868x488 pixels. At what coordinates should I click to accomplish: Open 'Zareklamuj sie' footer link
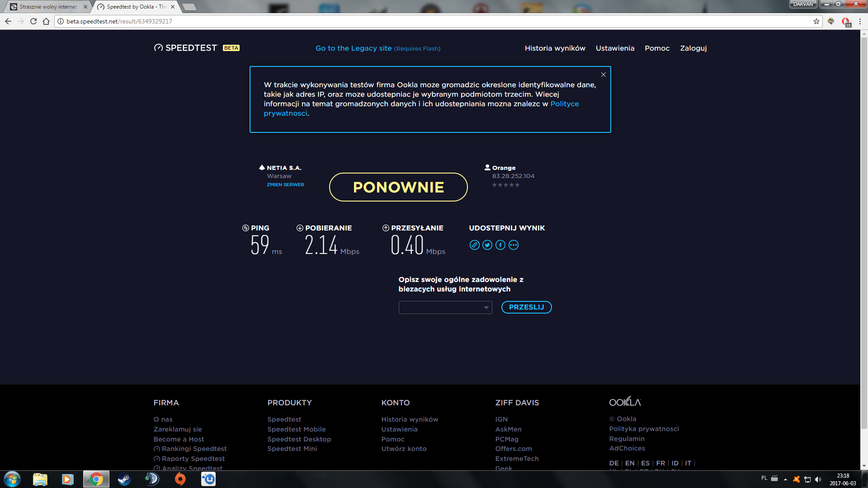178,429
